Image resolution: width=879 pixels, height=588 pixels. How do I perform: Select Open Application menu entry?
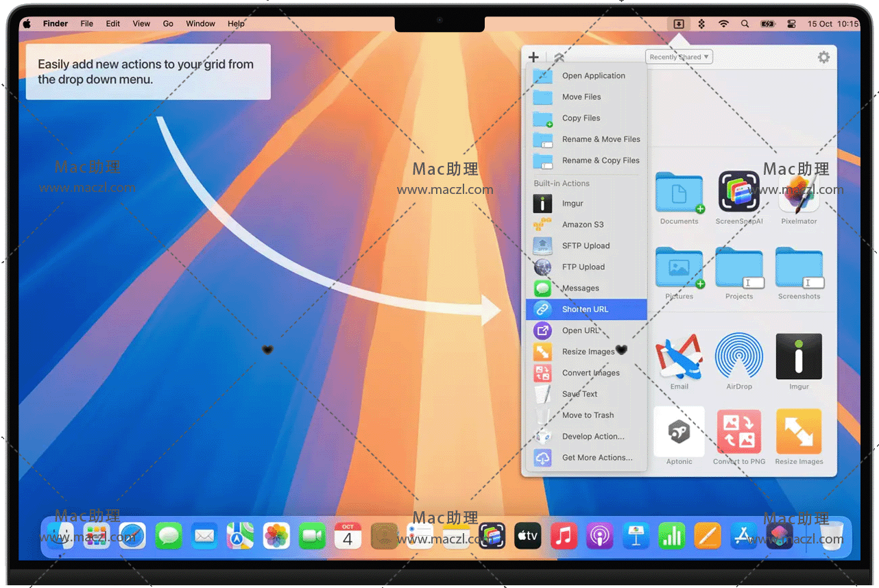[x=593, y=76]
